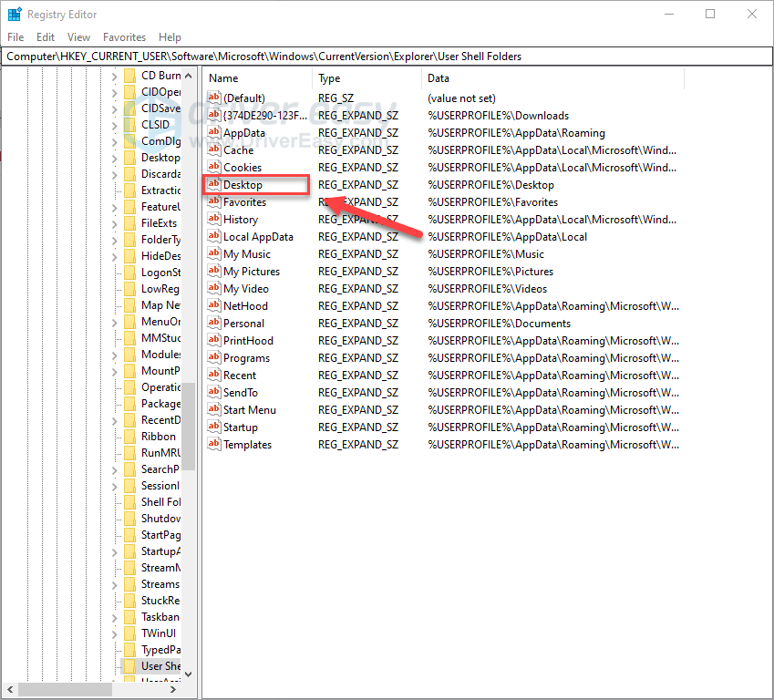Click the string icon beside Startup value
Screen dimensions: 774x700
(x=213, y=427)
